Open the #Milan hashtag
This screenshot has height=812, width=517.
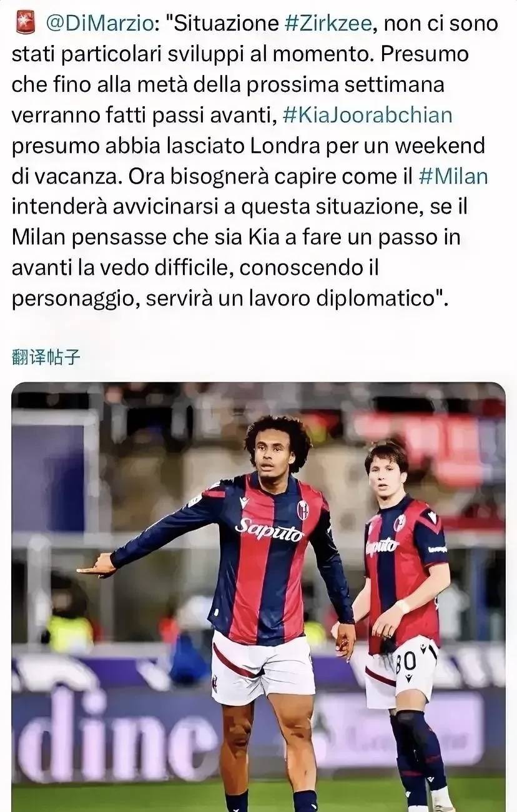[x=453, y=176]
